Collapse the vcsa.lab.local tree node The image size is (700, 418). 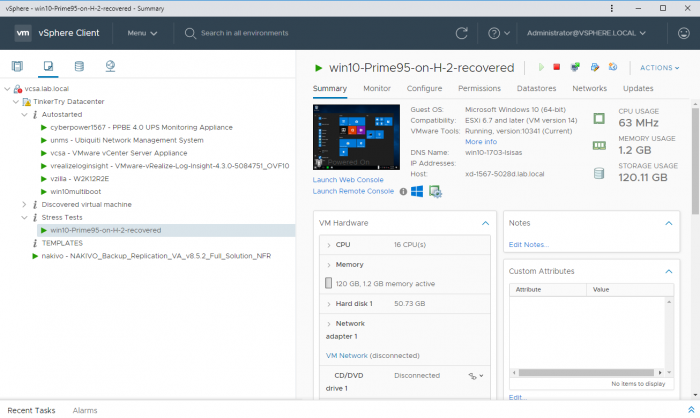(7, 89)
